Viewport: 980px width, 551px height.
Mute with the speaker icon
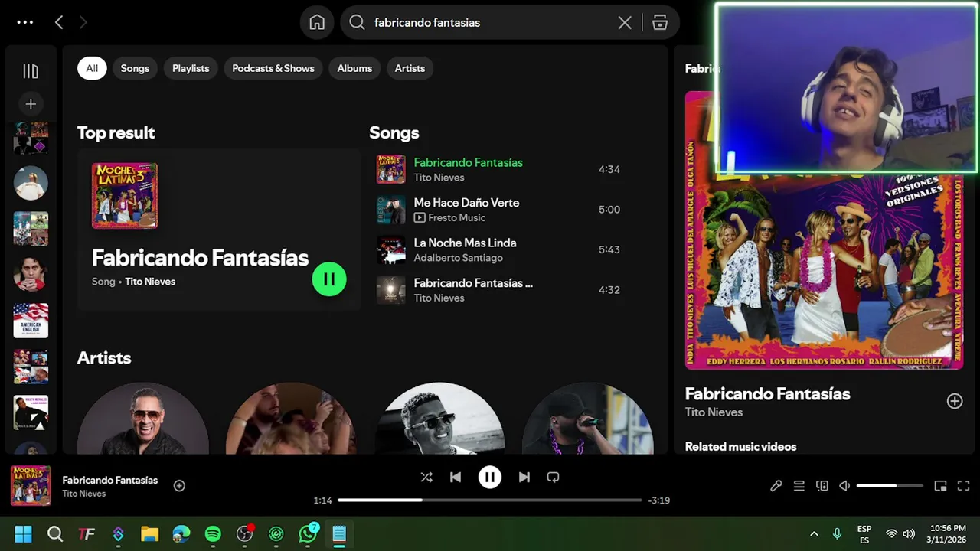coord(844,486)
